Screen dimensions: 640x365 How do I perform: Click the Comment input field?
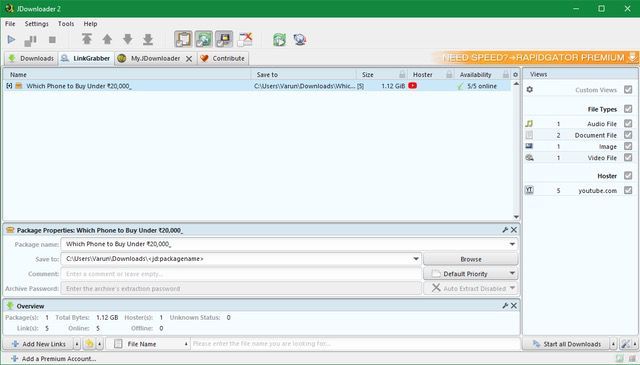[241, 274]
